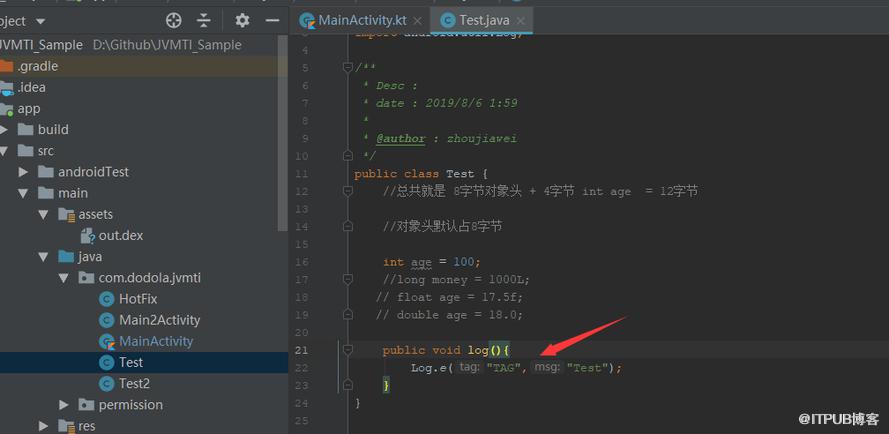
Task: Close the MainActivity.kt tab
Action: [417, 21]
